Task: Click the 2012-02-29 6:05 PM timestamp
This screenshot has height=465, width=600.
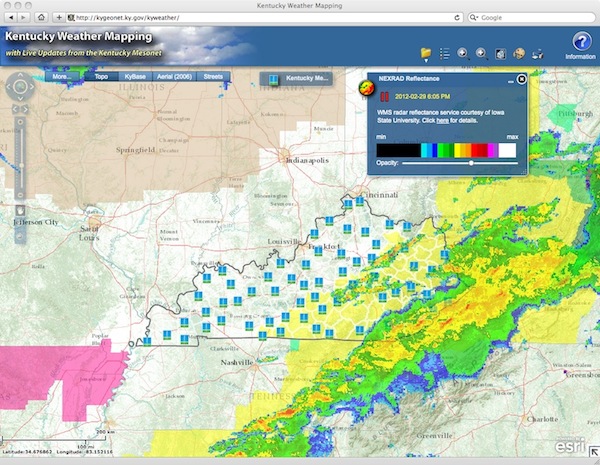Action: tap(422, 96)
